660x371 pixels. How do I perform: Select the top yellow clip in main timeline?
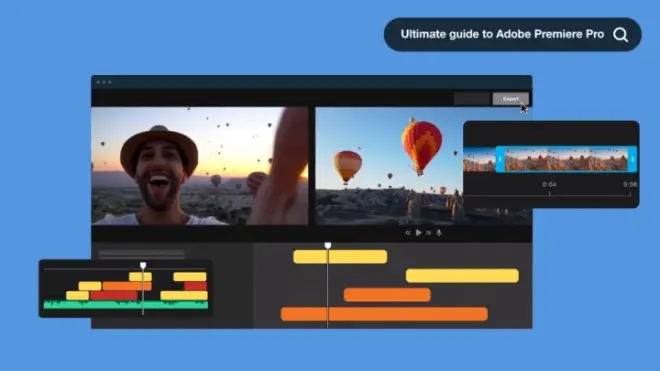point(340,257)
